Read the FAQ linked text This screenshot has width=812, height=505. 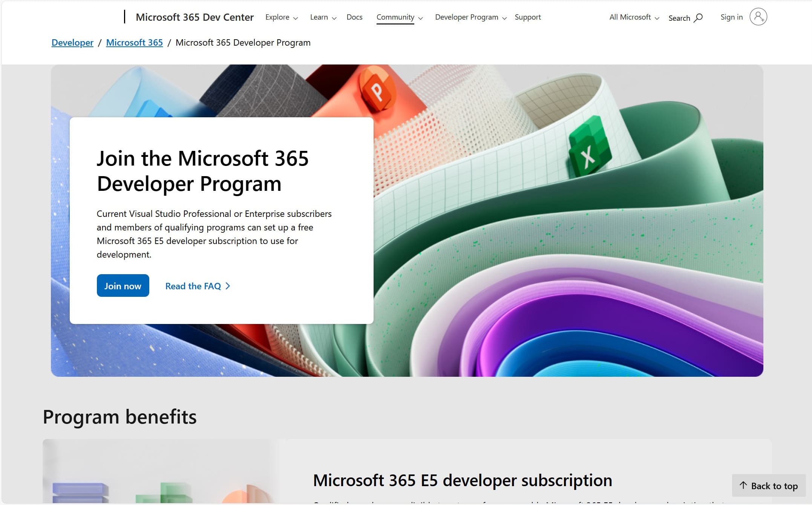point(197,286)
